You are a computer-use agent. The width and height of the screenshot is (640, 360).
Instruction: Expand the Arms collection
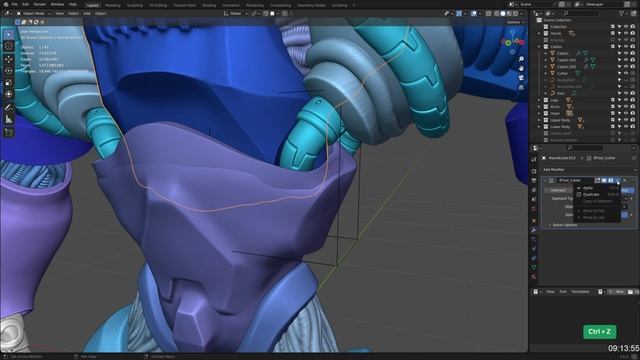tap(539, 107)
